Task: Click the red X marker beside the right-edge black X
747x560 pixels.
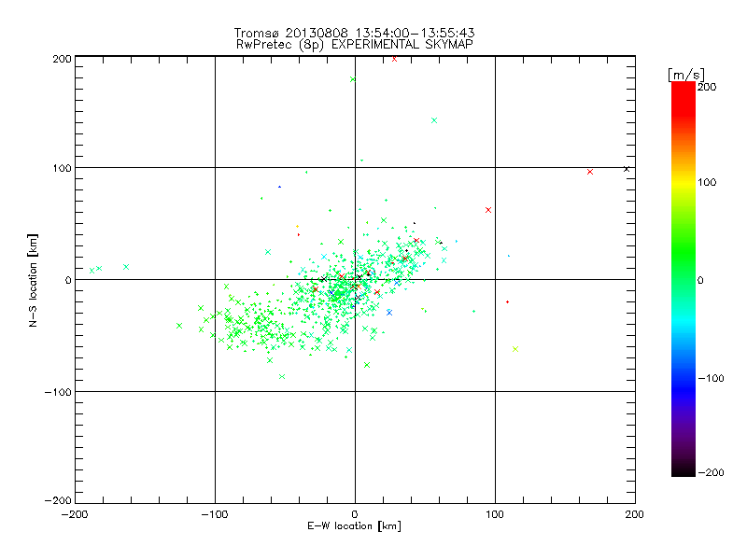Action: click(590, 172)
